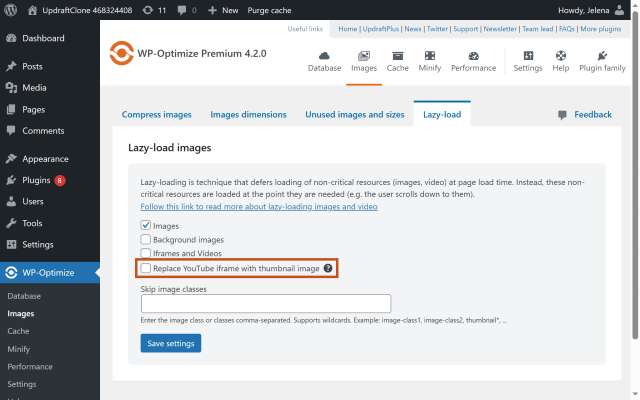Click the YouTube thumbnail help question-mark icon
640x400 pixels.
point(328,268)
